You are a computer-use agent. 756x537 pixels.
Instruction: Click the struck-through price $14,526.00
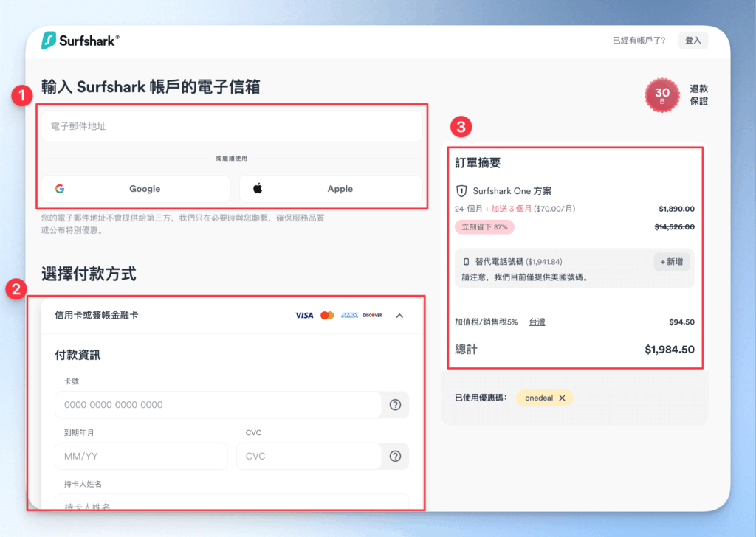[x=675, y=227]
